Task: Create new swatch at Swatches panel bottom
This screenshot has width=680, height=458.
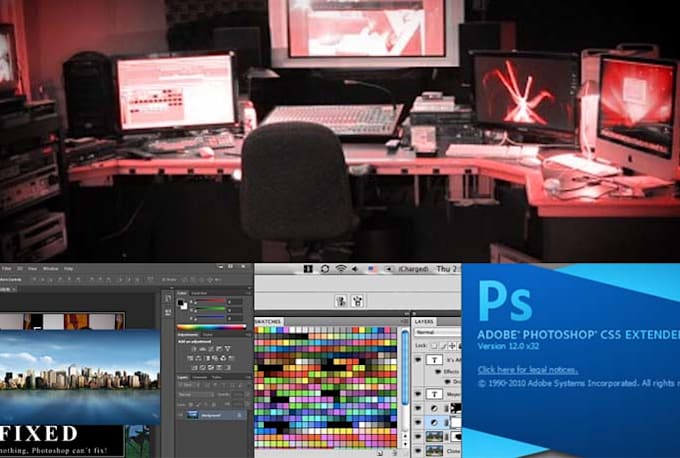Action: pos(380,452)
